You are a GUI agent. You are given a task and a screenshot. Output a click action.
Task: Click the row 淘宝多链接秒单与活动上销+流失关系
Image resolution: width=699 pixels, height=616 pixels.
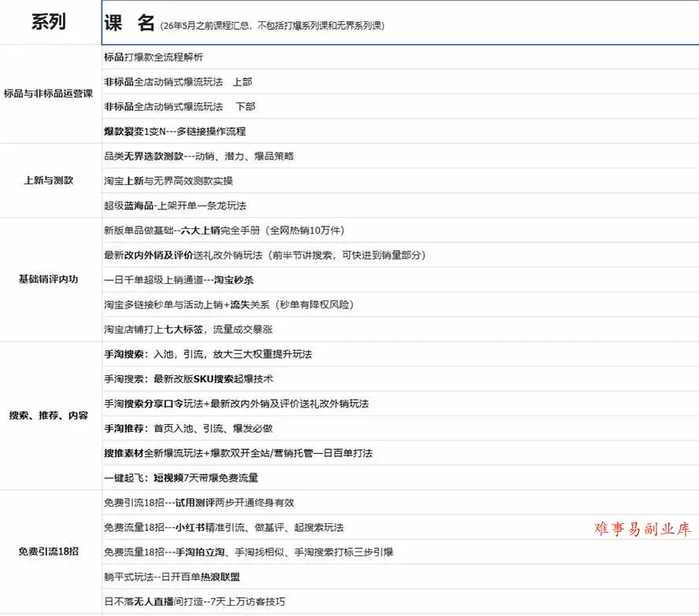(x=401, y=304)
